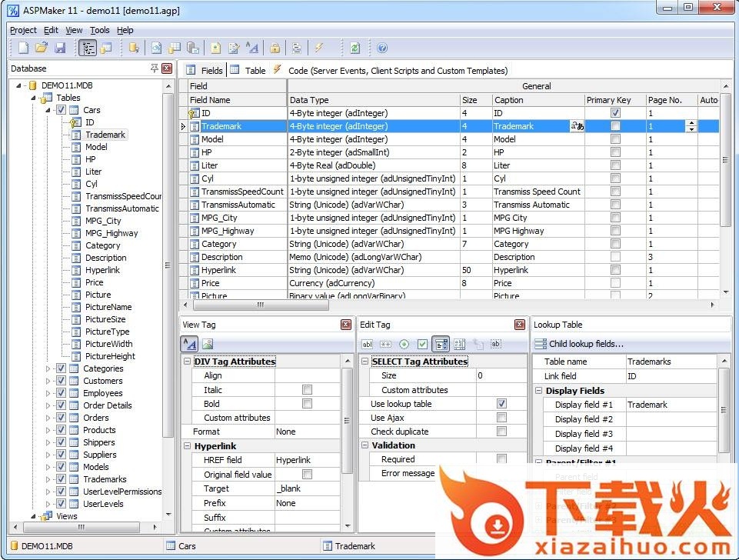Viewport: 739px width, 560px height.
Task: Choose the text box edit tag icon
Action: point(367,344)
